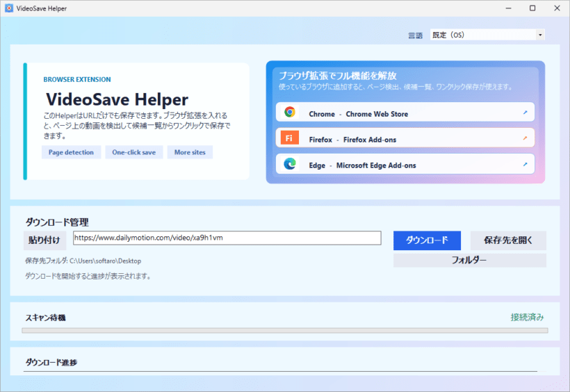Open Chrome Web Store extension link
The height and width of the screenshot is (392, 570).
(x=405, y=112)
